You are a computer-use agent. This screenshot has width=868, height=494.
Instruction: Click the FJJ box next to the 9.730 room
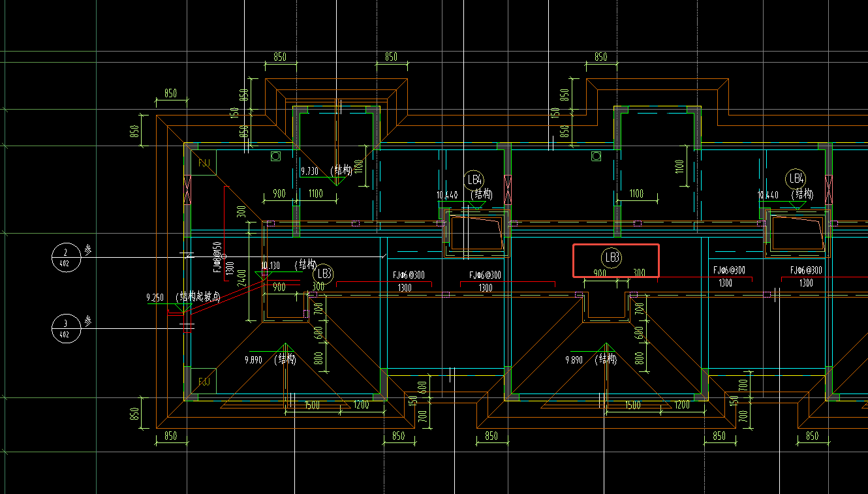pyautogui.click(x=204, y=163)
